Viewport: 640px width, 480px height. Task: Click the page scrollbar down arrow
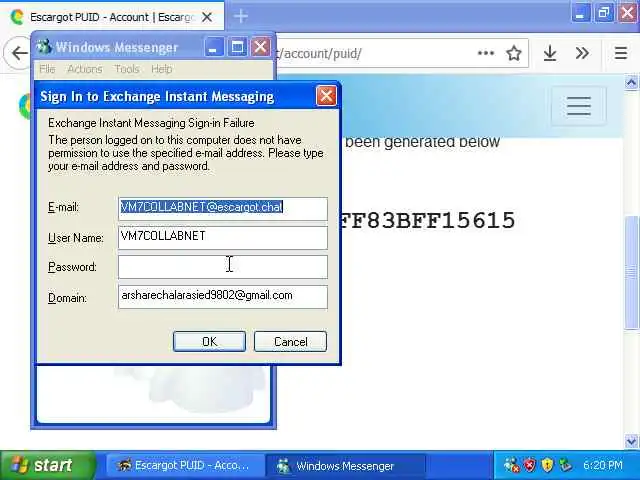631,441
